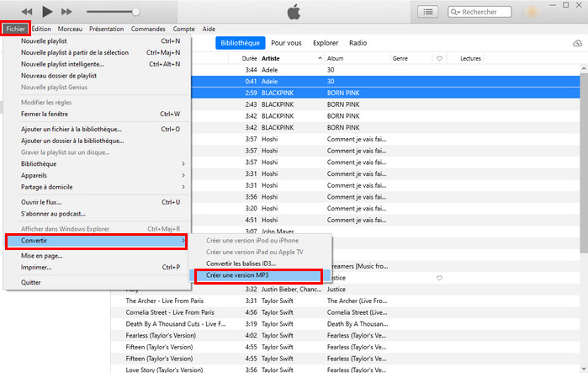Click the heart icon in Justice row
The width and height of the screenshot is (588, 373).
click(439, 277)
